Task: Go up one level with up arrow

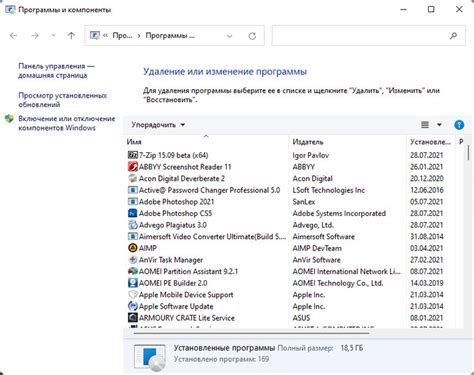Action: [71, 35]
